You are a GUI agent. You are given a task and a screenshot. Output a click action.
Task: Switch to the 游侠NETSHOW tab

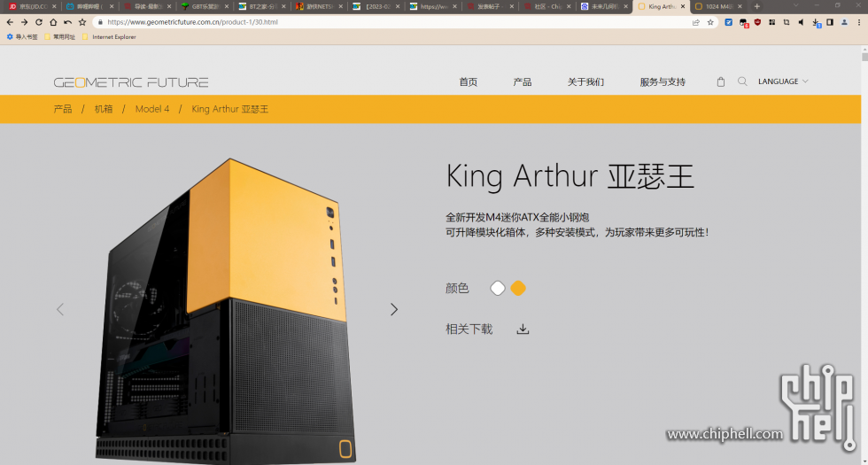[317, 7]
